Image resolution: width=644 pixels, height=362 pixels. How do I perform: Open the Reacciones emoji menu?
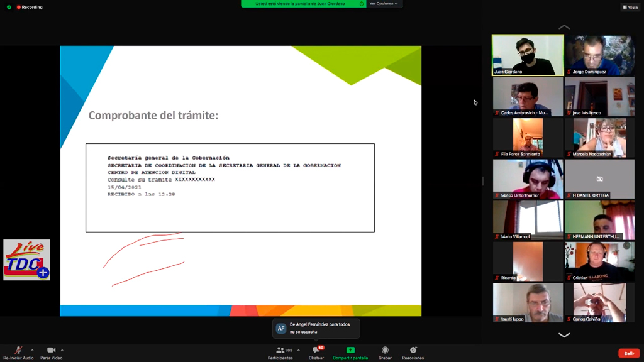point(413,351)
